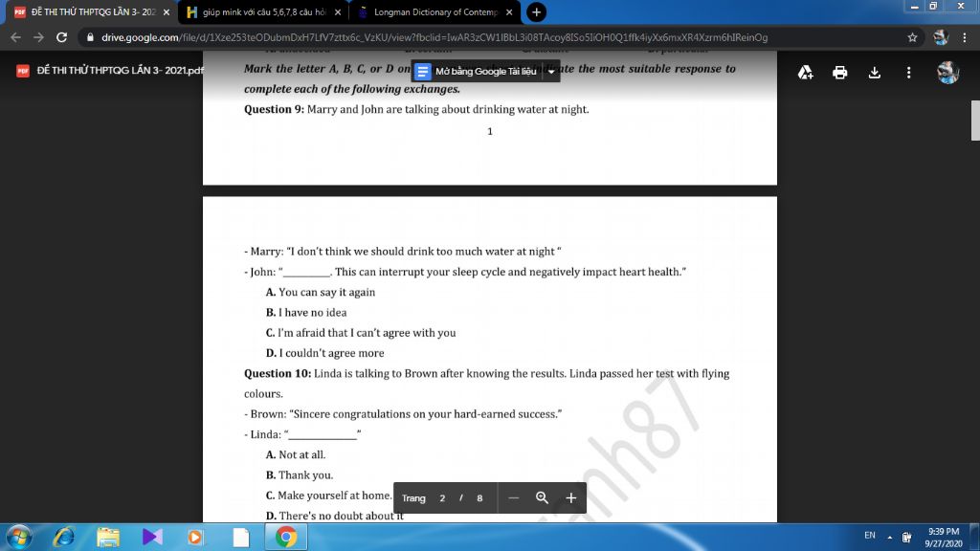Go back with browser back arrow
This screenshot has width=980, height=551.
click(16, 37)
